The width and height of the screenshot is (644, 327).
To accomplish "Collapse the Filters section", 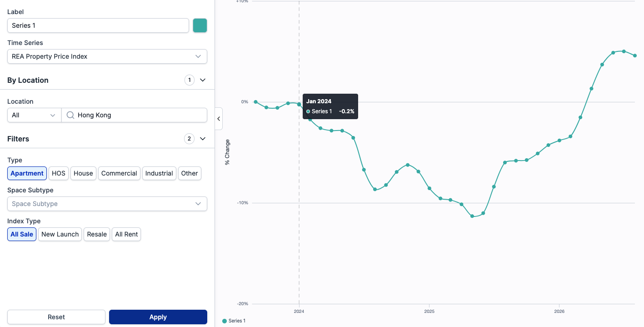I will coord(203,139).
